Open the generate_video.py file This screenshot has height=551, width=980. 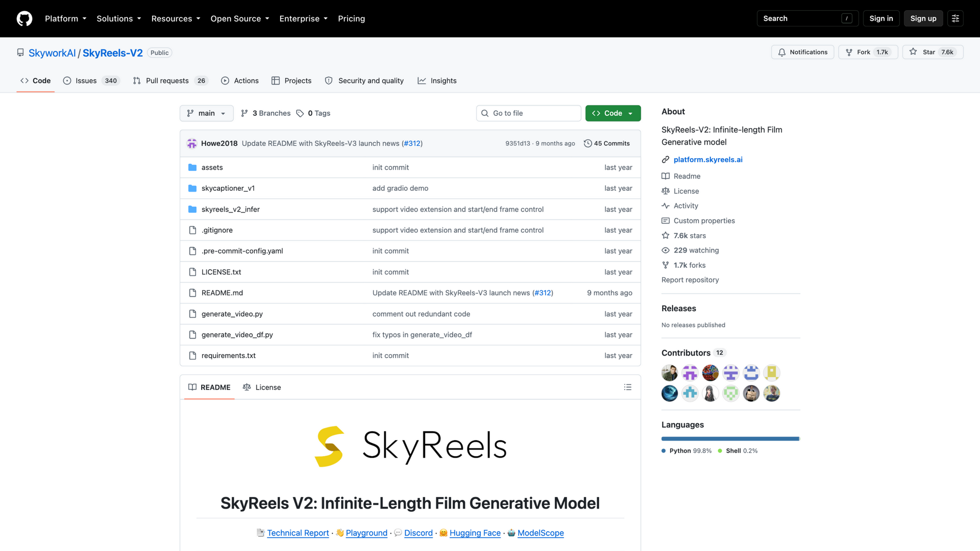(232, 314)
